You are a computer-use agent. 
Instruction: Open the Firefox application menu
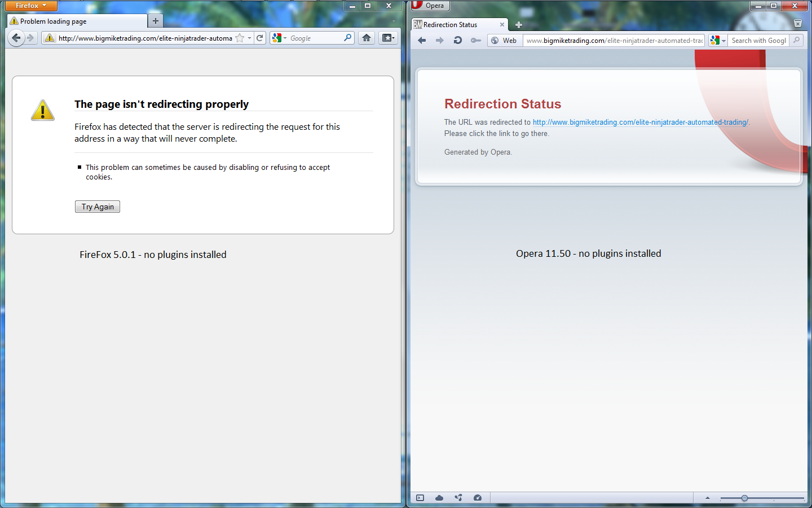[32, 6]
